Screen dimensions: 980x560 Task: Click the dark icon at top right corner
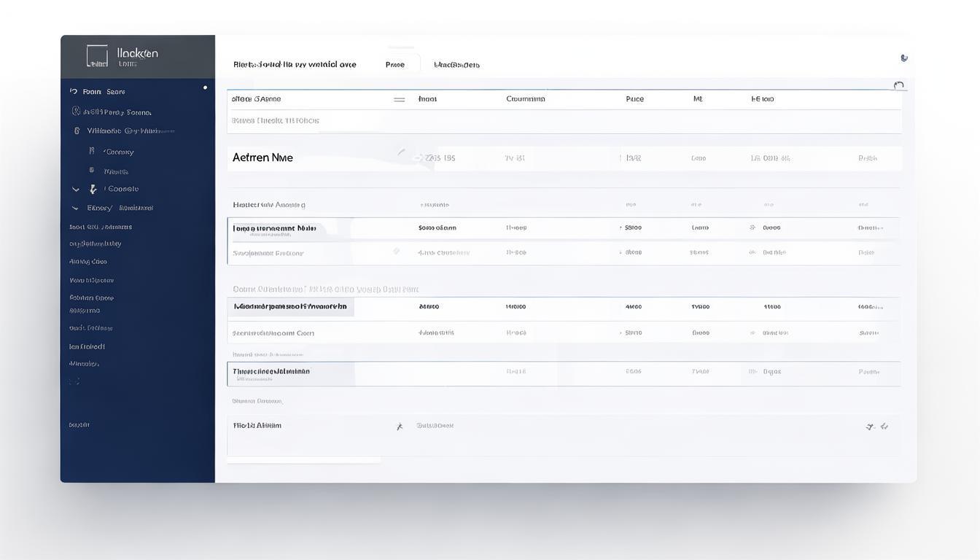point(904,58)
